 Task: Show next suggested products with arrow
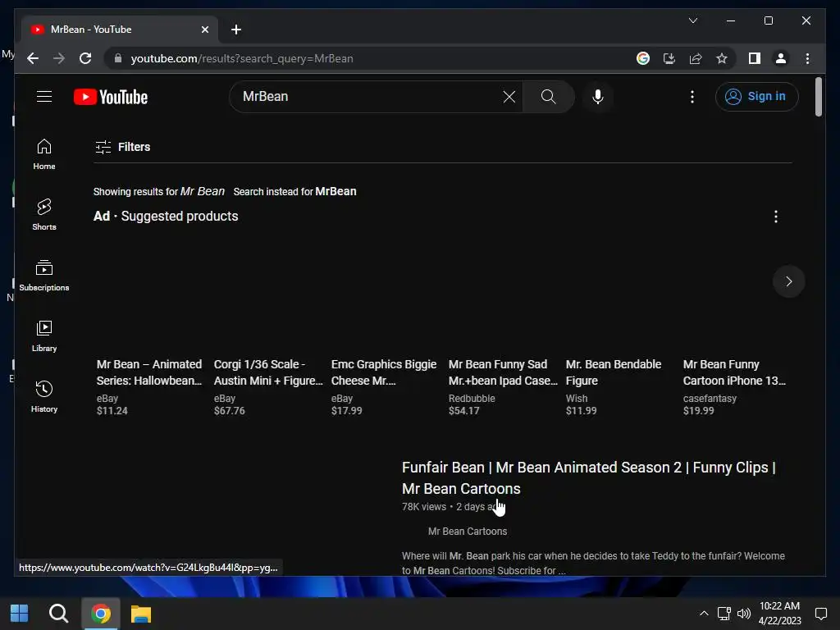(x=788, y=281)
